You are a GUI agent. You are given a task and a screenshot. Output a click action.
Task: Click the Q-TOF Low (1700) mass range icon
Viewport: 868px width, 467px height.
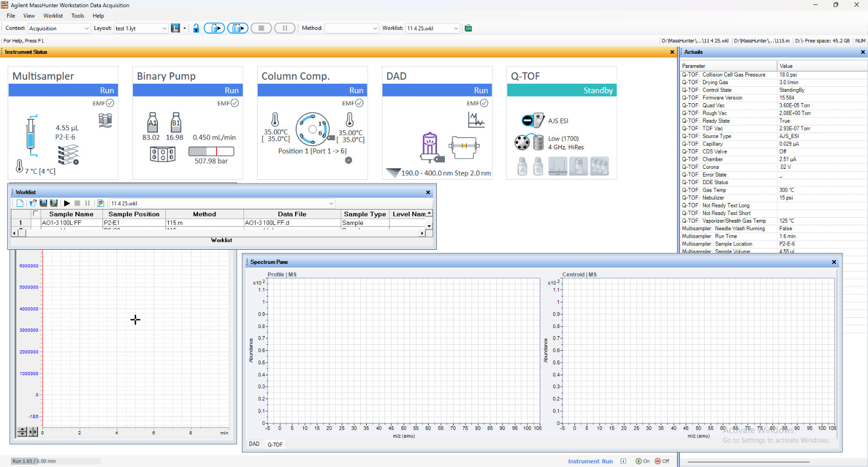click(529, 142)
